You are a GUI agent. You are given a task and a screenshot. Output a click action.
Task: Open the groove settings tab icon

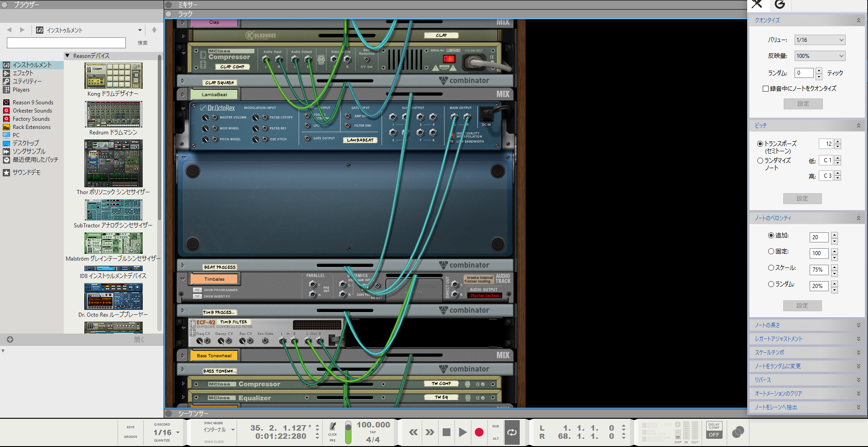tap(780, 5)
